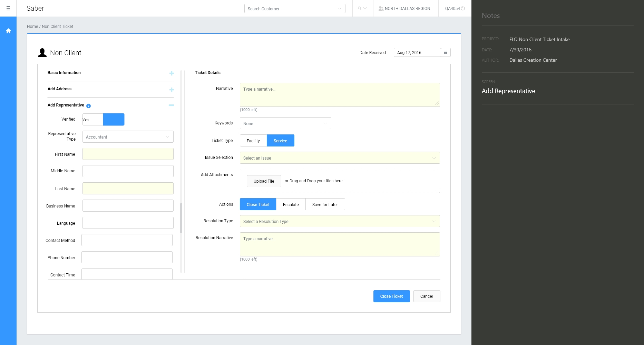
Task: Open the Issue Selection dropdown
Action: tap(340, 158)
